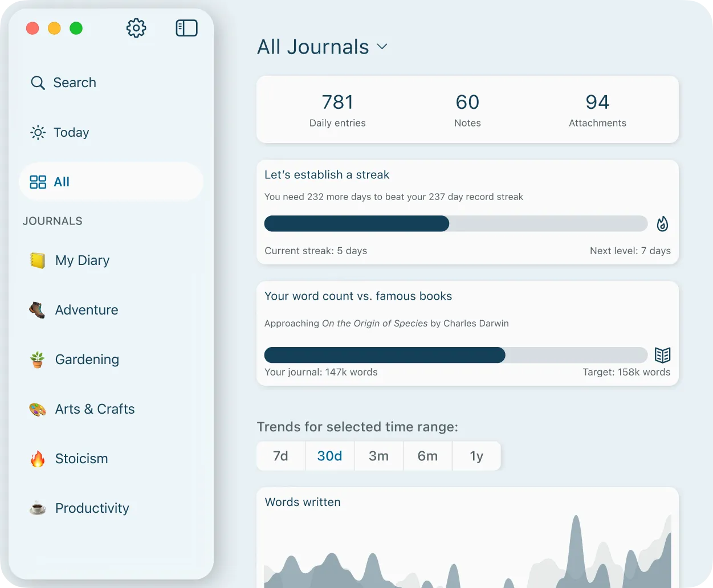
Task: Select the 3m time range
Action: 378,456
